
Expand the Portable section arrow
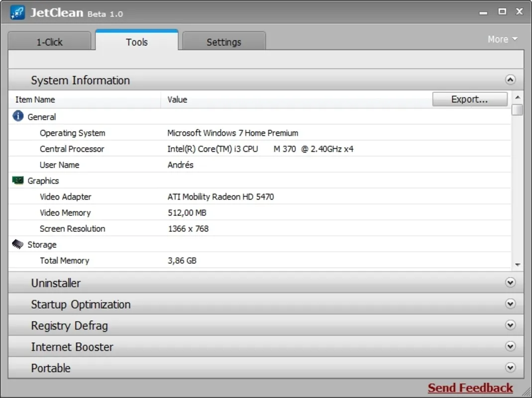(510, 368)
